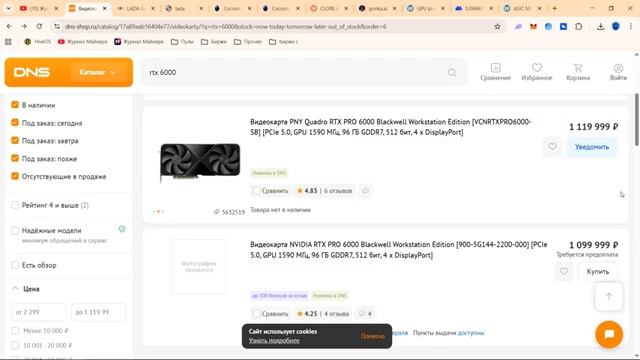Copy product code 5632519

pos(230,212)
